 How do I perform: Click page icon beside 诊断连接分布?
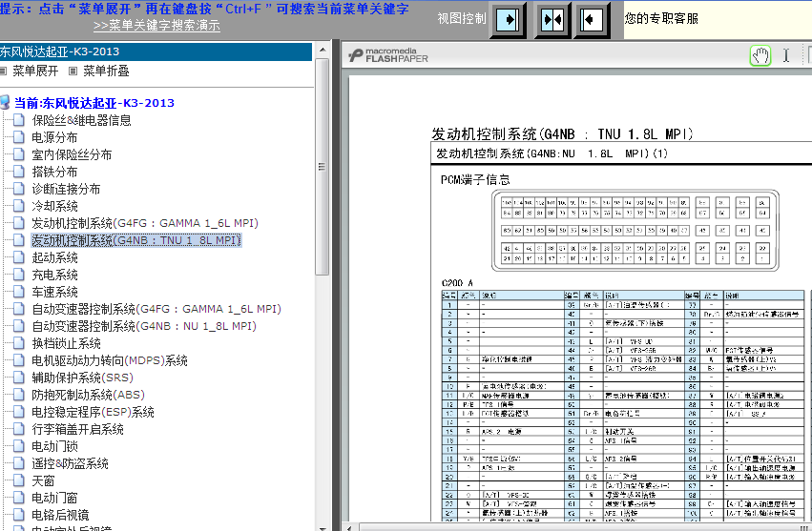coord(19,189)
